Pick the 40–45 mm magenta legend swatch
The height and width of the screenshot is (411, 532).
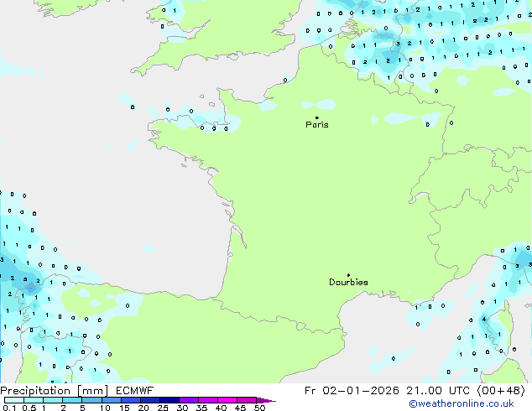click(x=227, y=400)
